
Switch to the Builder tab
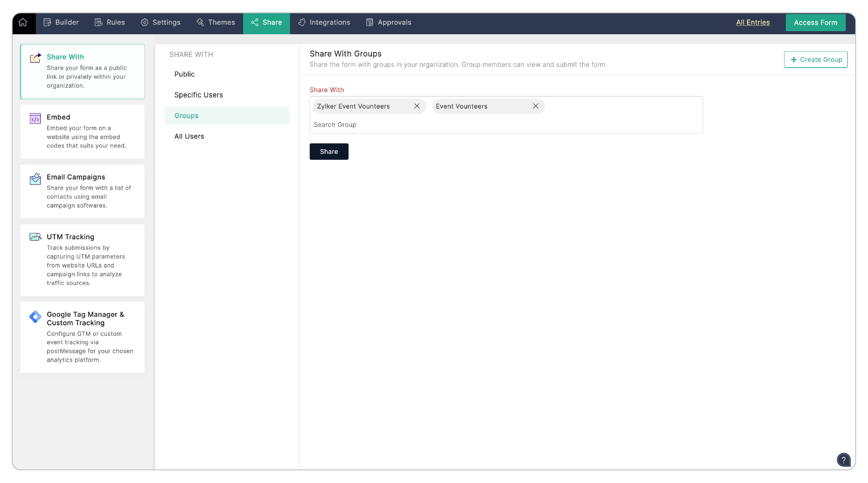point(61,23)
